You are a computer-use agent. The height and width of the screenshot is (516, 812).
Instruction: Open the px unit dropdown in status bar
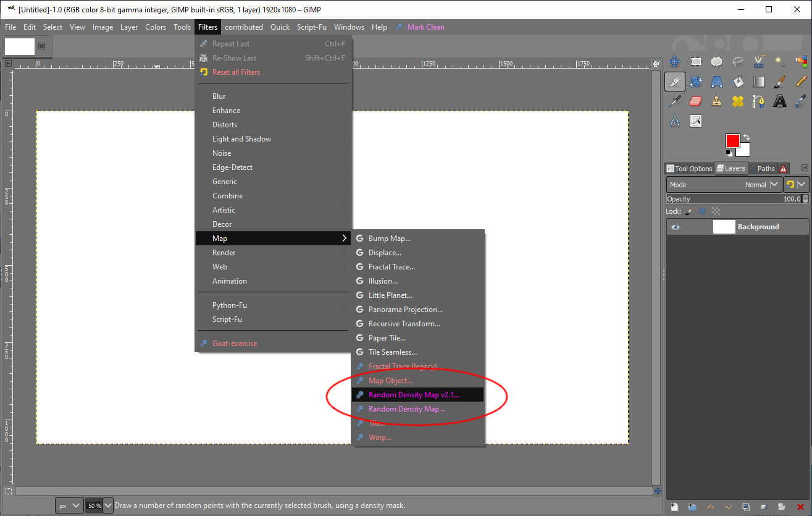tap(69, 505)
